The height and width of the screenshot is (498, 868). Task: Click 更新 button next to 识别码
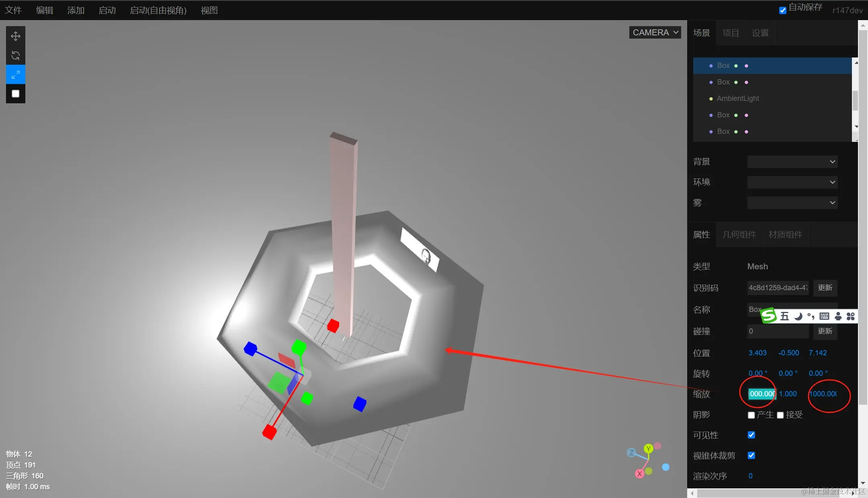click(x=825, y=288)
